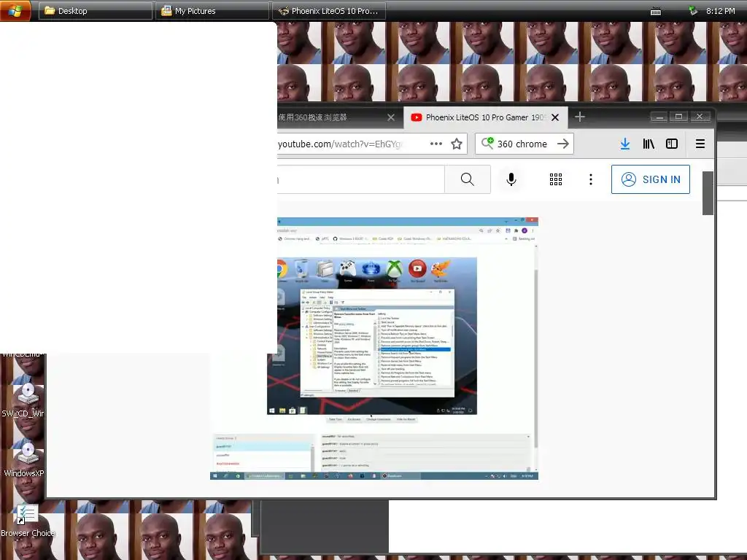Viewport: 747px width, 560px height.
Task: Click the YouTube video player area
Action: (374, 348)
